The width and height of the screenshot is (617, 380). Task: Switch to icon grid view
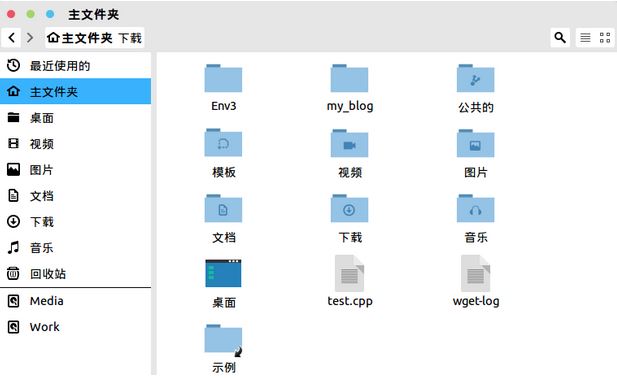pyautogui.click(x=605, y=38)
